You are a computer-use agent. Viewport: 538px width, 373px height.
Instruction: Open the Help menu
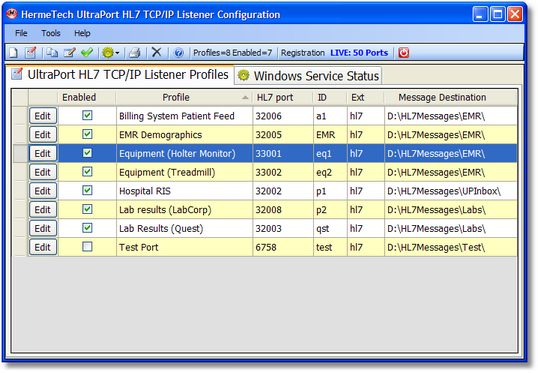point(82,33)
